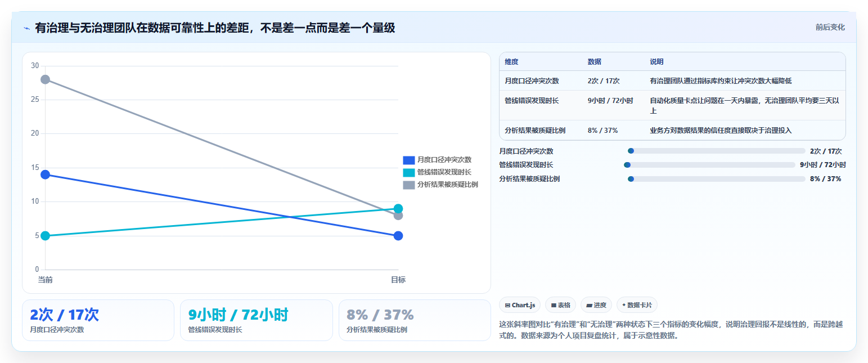Click the 分析结果被质疑比例 progress bar
Screen dimensions: 868x363
[x=717, y=179]
